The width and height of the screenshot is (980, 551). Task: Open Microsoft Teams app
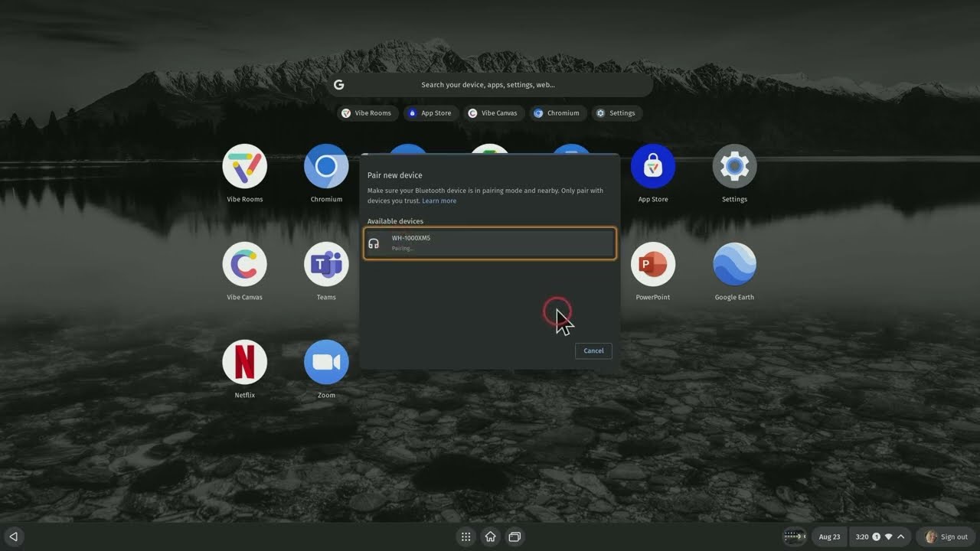coord(326,264)
